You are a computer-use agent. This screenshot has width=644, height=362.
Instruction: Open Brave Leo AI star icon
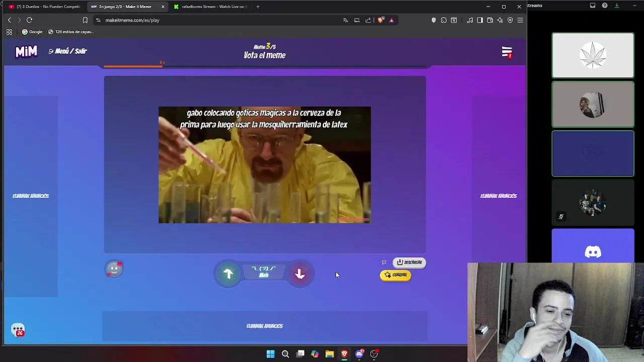click(500, 20)
